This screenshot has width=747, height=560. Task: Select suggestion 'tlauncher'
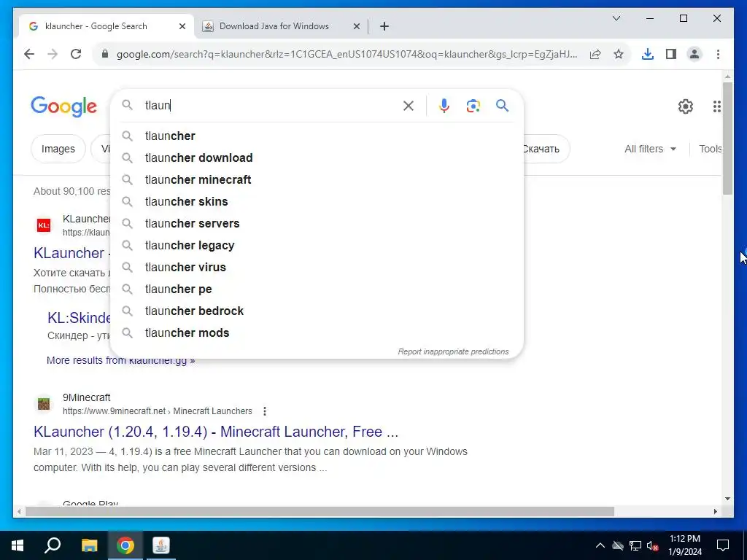[317, 136]
